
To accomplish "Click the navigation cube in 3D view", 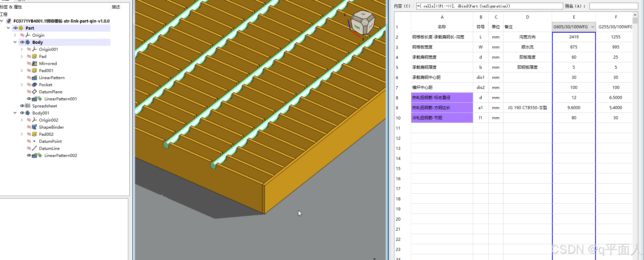I will tap(362, 23).
